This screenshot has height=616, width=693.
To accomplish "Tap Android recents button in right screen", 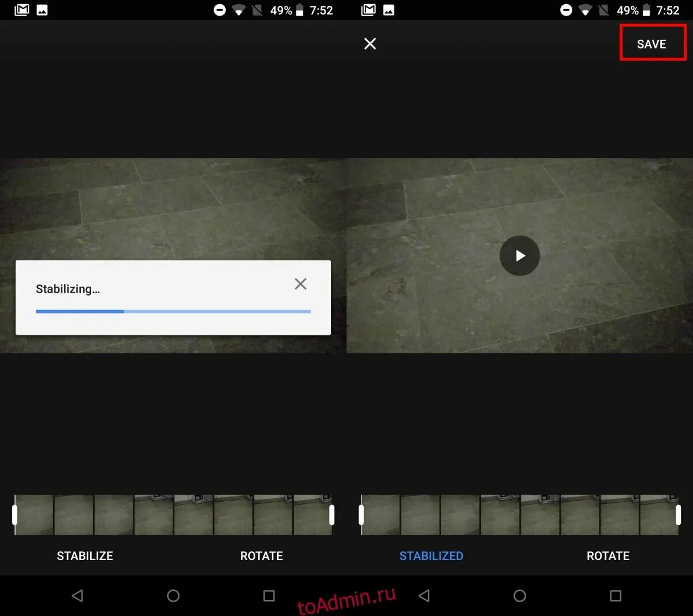I will pos(616,596).
